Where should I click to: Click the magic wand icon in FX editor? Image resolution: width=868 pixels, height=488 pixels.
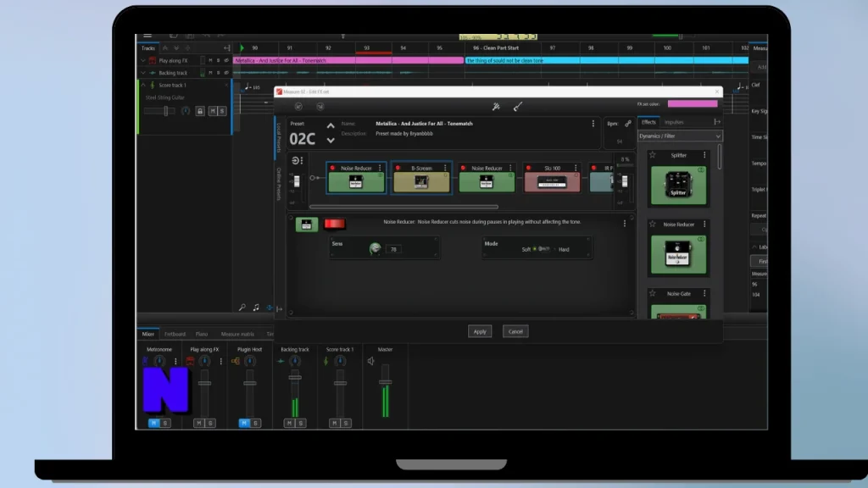tap(496, 106)
